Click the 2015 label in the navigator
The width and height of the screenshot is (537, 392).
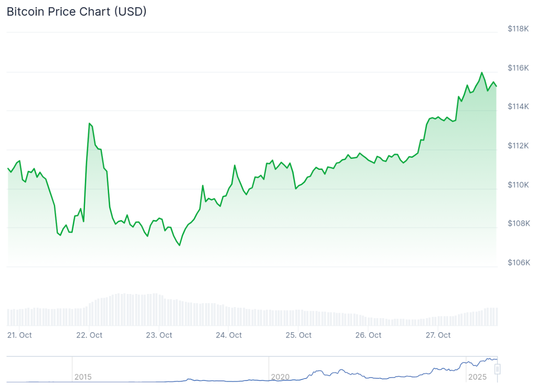click(83, 377)
